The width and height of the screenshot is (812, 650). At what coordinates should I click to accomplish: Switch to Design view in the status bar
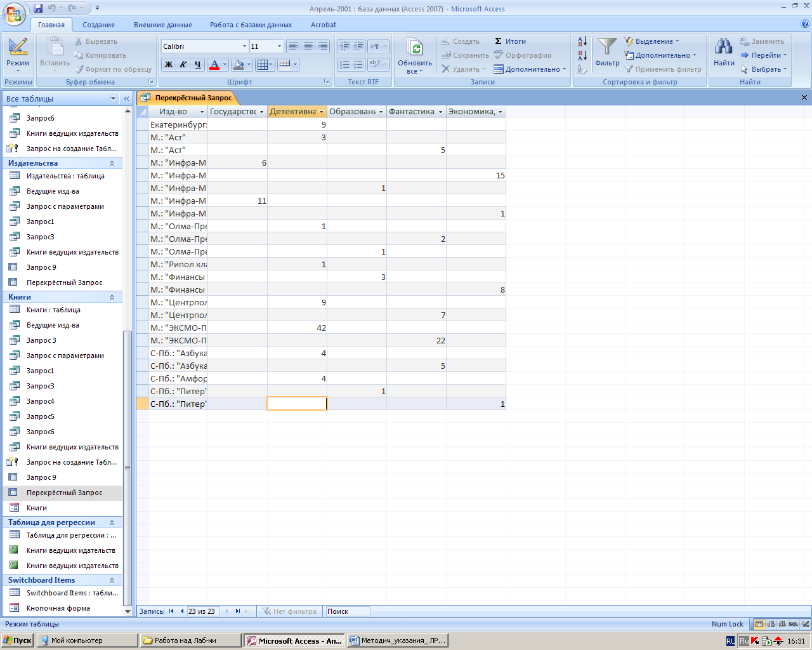pyautogui.click(x=804, y=624)
